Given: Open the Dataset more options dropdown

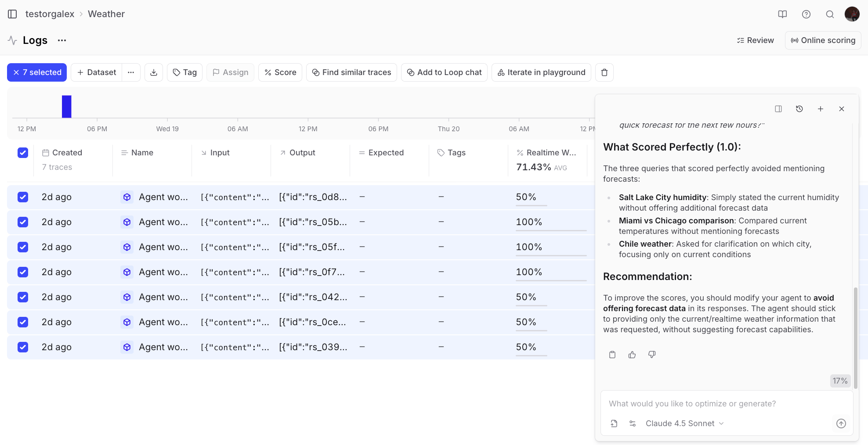Looking at the screenshot, I should pos(131,72).
